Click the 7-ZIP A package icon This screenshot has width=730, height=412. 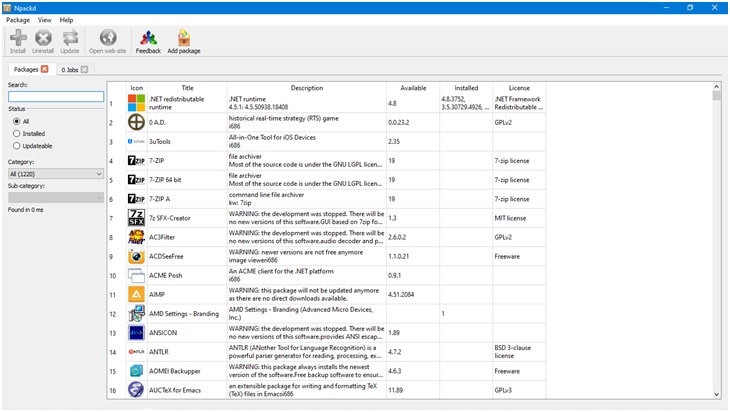[x=136, y=199]
